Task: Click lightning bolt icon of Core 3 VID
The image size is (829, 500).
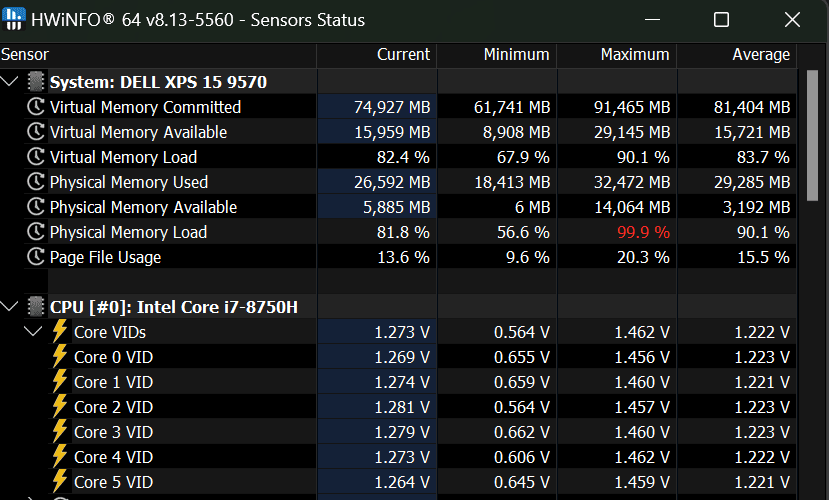Action: pyautogui.click(x=60, y=431)
